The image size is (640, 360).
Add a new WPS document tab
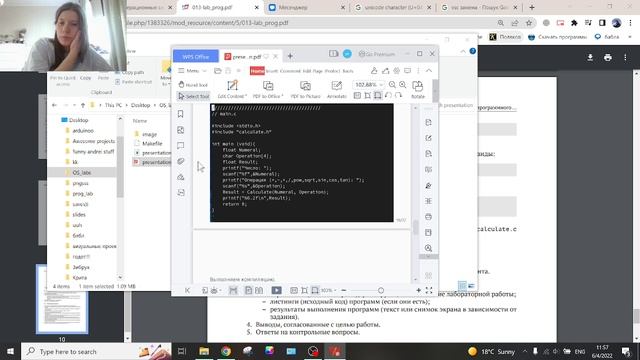(x=290, y=56)
